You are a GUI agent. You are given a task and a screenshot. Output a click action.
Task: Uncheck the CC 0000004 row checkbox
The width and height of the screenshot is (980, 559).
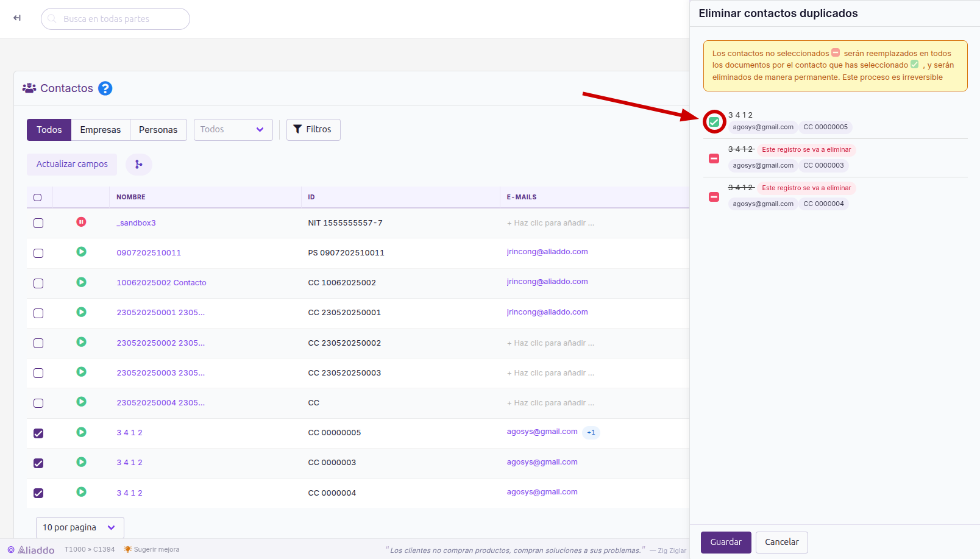(x=38, y=493)
